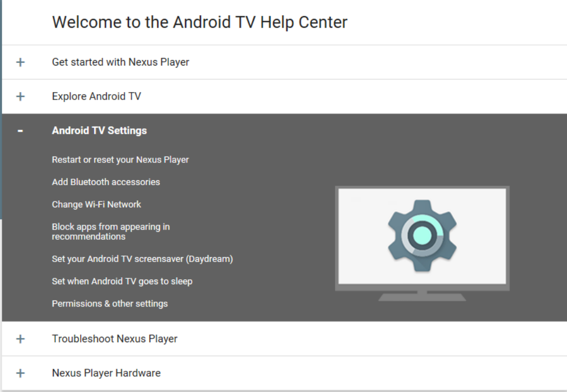Open Restart or reset your Nexus Player link
Screen dimensions: 567x392
[120, 160]
